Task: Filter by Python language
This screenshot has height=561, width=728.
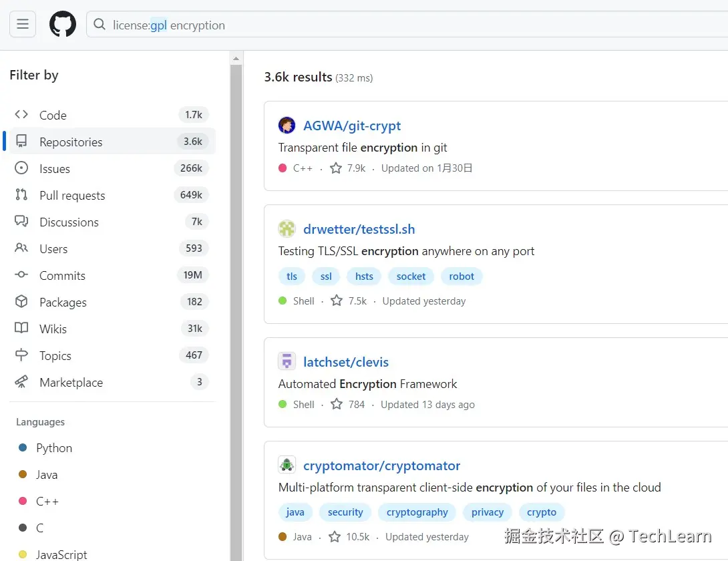Action: coord(54,447)
